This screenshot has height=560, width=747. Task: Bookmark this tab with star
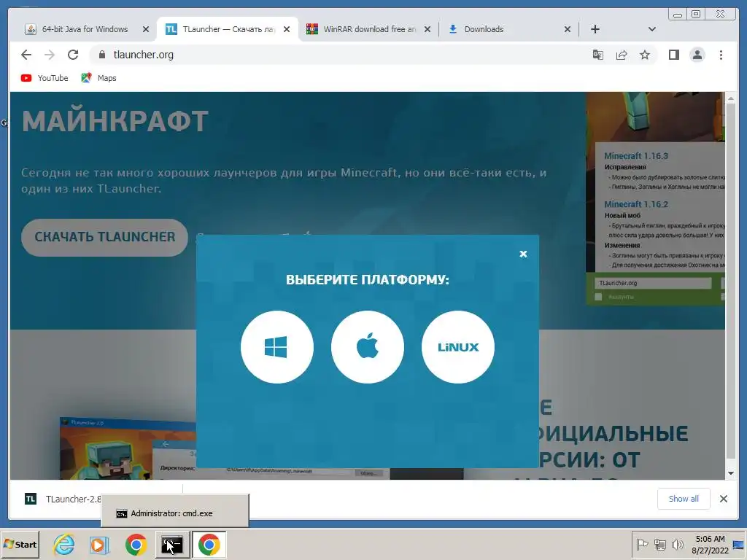click(x=645, y=55)
